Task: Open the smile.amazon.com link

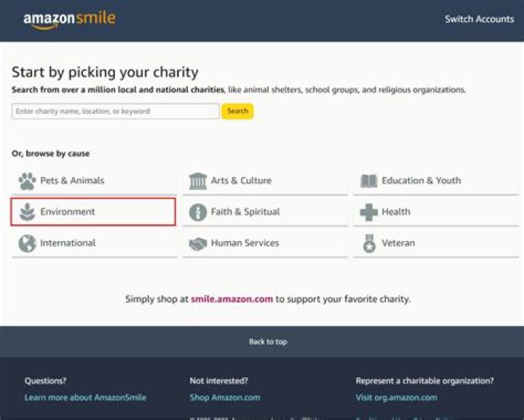Action: [x=232, y=299]
